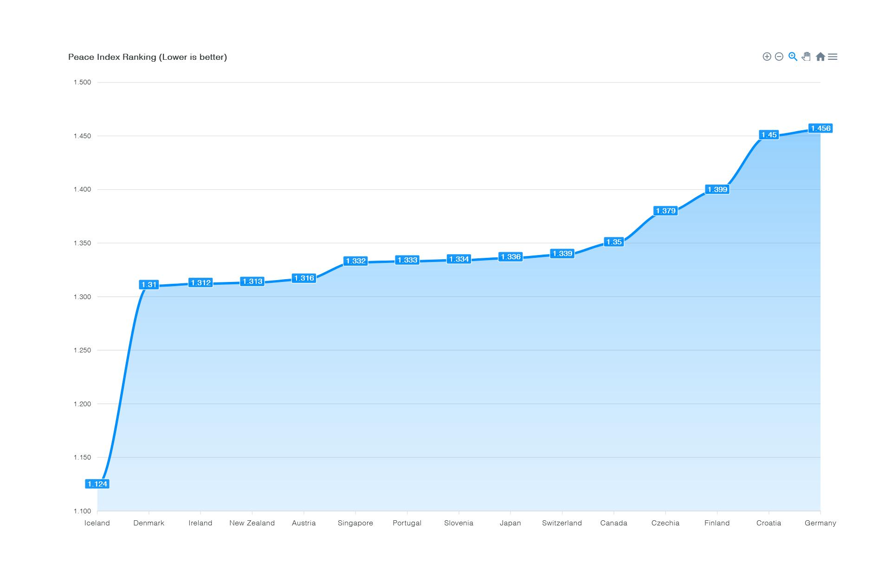The height and width of the screenshot is (588, 891).
Task: Click the Singapore 1.332 data label
Action: (355, 261)
